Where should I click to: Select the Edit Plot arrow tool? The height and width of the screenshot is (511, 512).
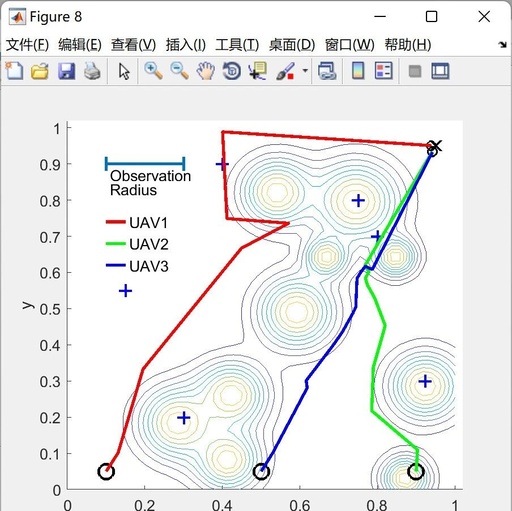click(124, 71)
